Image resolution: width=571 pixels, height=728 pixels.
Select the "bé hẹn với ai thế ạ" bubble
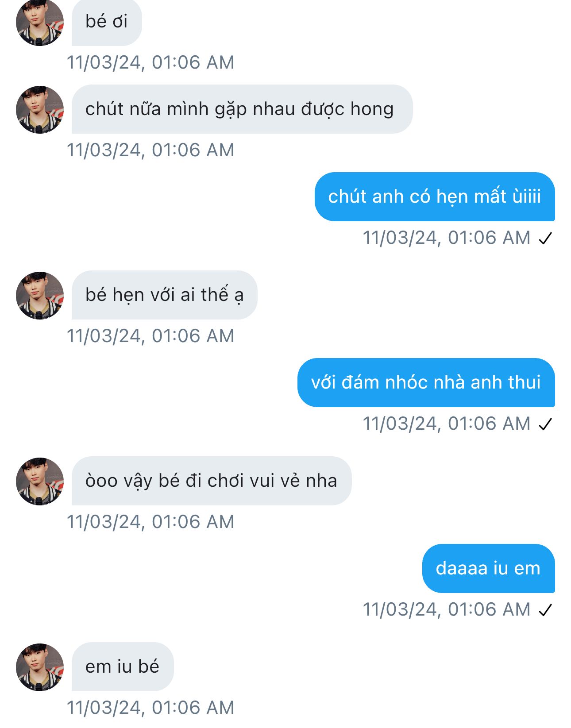click(x=164, y=295)
